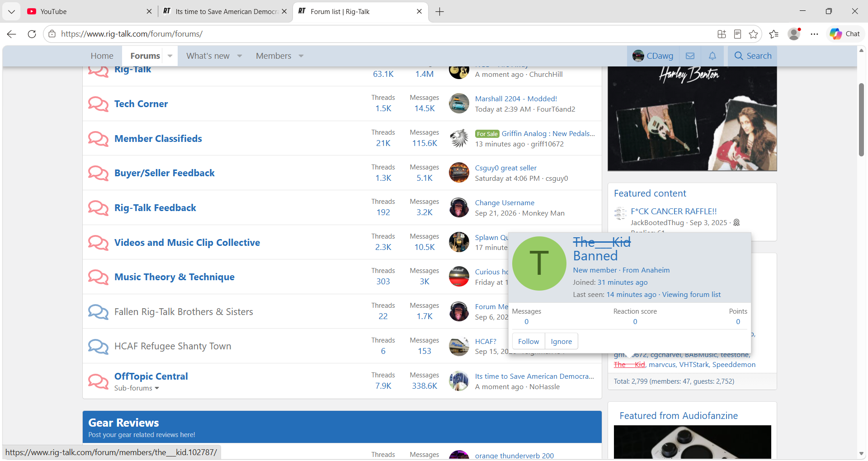Image resolution: width=868 pixels, height=461 pixels.
Task: Open the tab search chevron button
Action: pos(11,11)
